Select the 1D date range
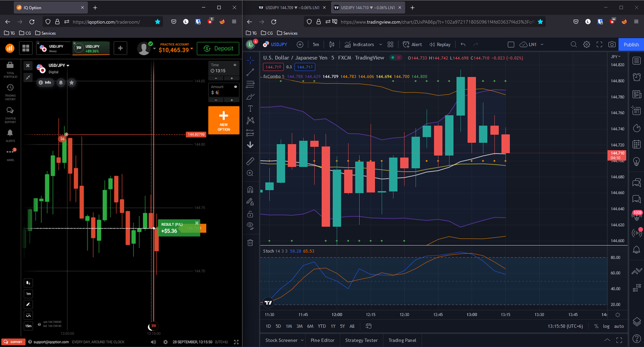This screenshot has height=347, width=644. click(x=268, y=326)
